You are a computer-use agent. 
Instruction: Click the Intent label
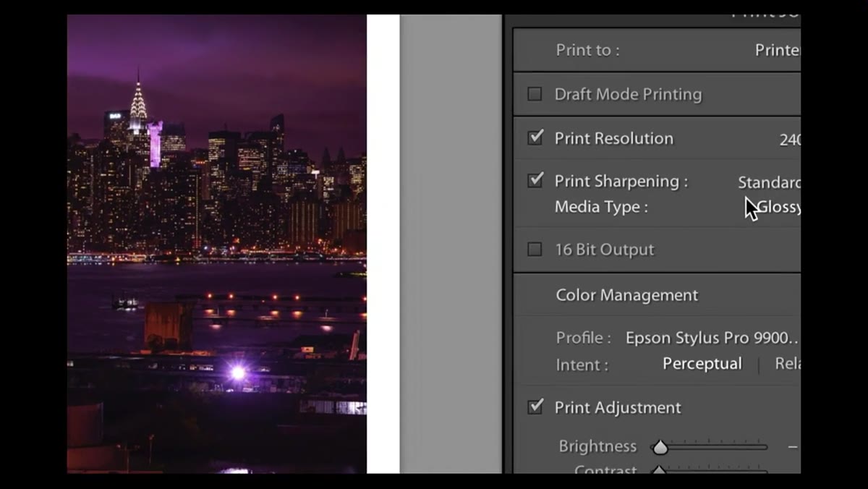(x=582, y=365)
